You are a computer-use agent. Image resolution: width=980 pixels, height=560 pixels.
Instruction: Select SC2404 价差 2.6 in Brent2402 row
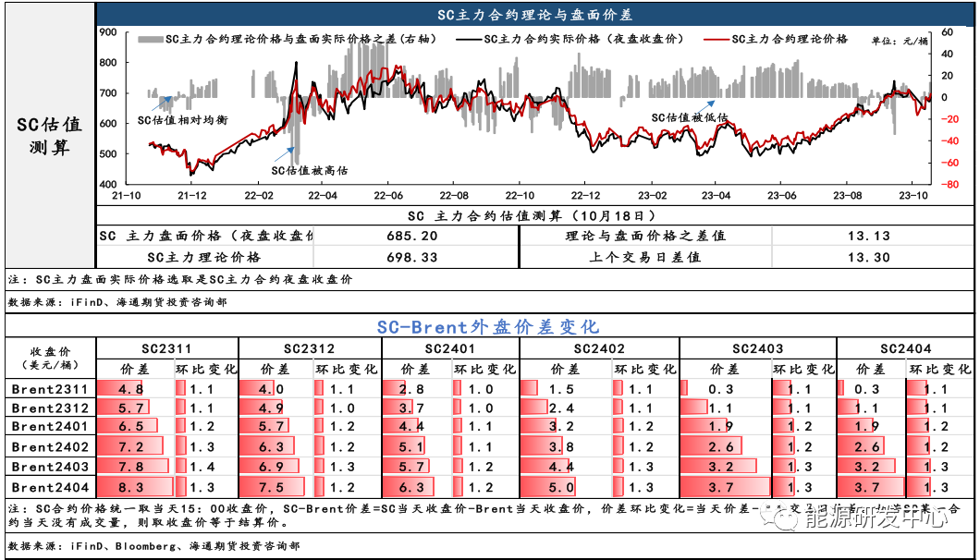coord(867,447)
